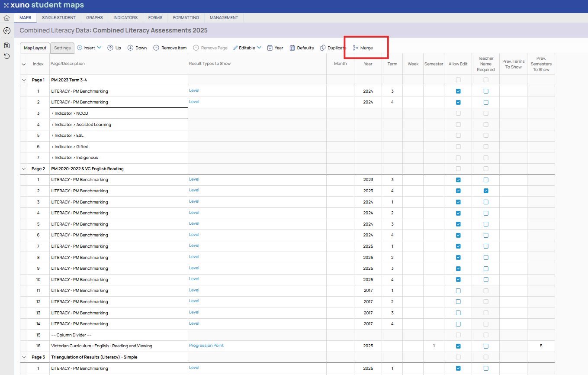This screenshot has height=375, width=588.
Task: Select the '< Indicator > Gifted' row
Action: 288,147
